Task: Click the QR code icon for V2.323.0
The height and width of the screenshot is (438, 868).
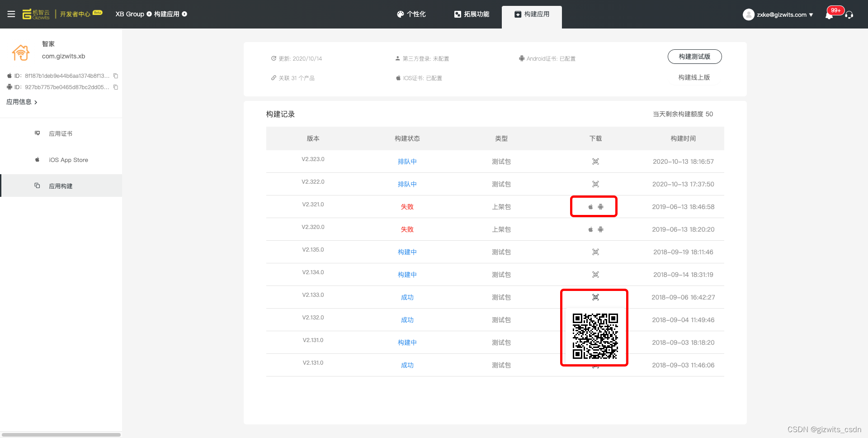Action: click(x=595, y=162)
